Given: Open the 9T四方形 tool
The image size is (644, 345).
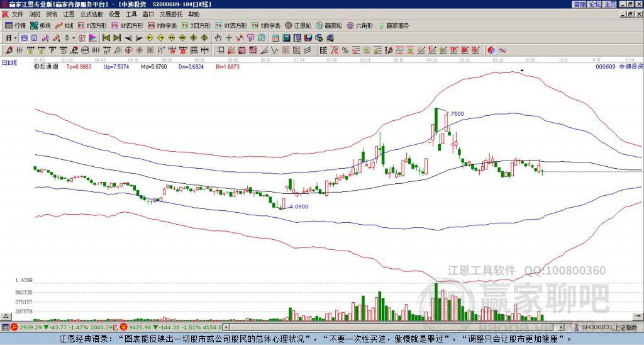Looking at the screenshot, I should pyautogui.click(x=231, y=25).
